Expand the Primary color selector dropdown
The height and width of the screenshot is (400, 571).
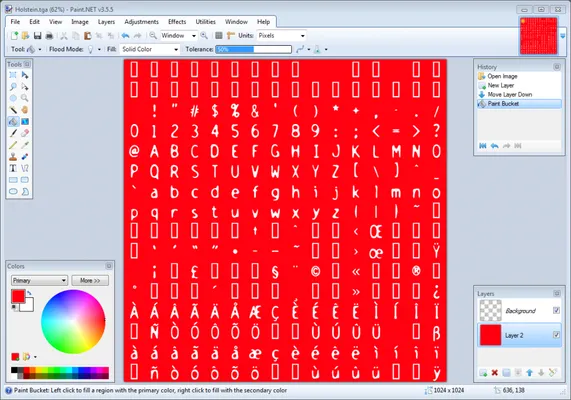tap(39, 281)
